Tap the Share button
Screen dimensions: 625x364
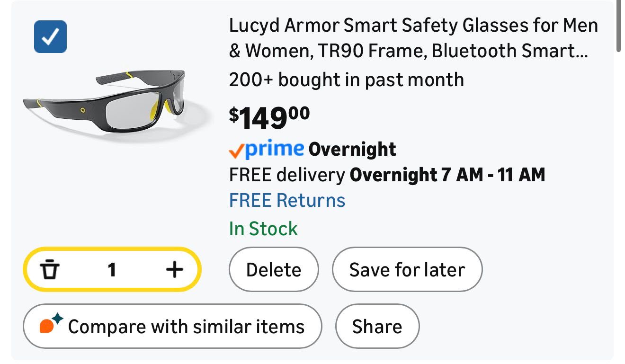tap(377, 327)
